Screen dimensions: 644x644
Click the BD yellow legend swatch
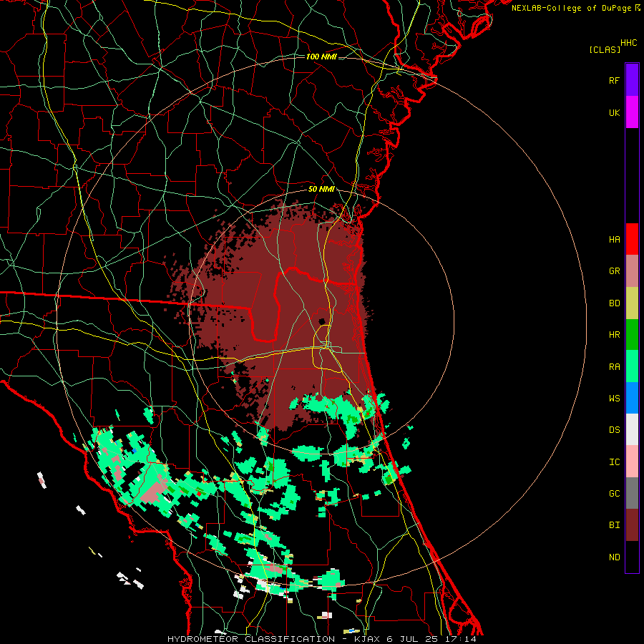point(632,303)
